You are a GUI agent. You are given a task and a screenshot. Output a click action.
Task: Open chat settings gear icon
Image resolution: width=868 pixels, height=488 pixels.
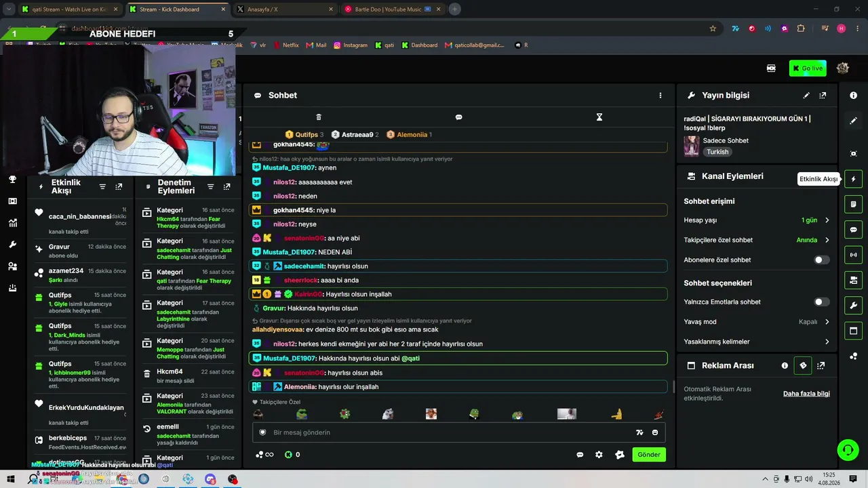599,455
